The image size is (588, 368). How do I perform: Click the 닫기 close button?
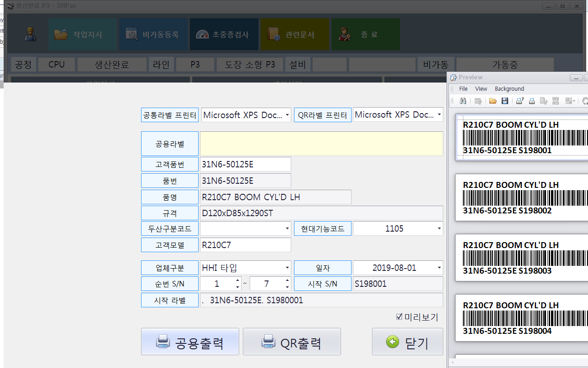point(408,342)
